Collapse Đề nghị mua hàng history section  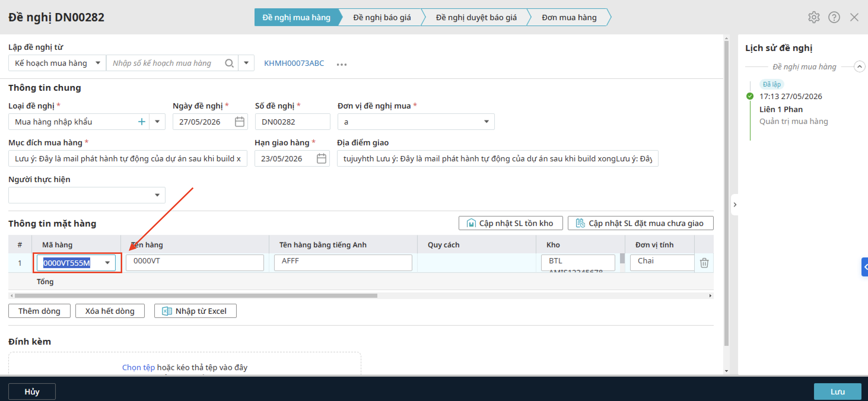click(860, 66)
